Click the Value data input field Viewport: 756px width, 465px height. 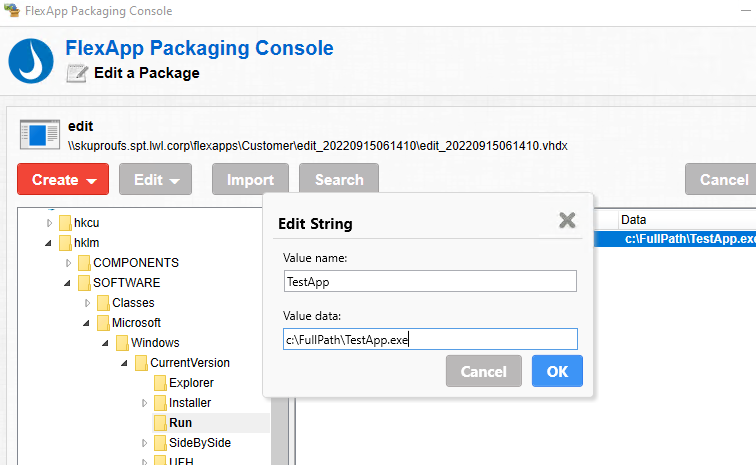pos(430,339)
